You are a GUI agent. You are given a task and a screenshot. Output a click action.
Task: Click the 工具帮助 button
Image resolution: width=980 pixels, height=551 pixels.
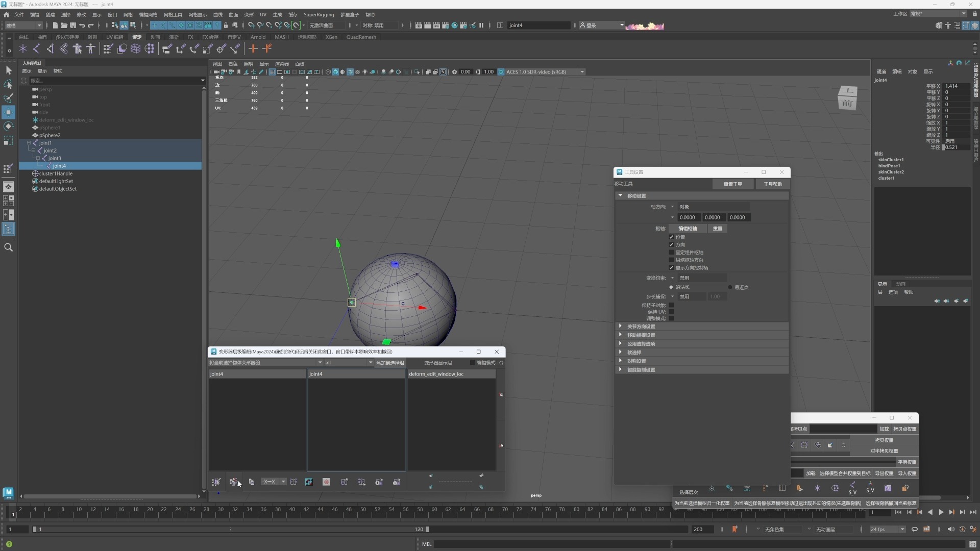click(772, 184)
